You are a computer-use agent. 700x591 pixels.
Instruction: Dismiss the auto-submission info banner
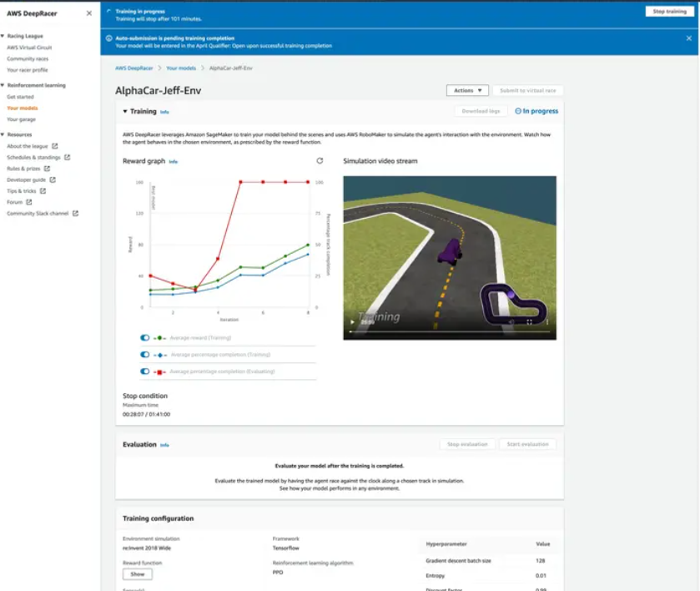tap(689, 38)
